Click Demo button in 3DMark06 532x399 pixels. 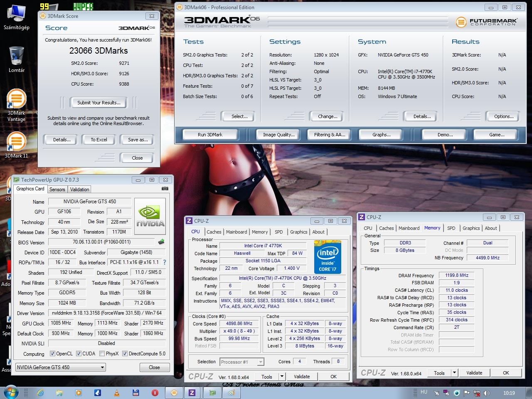445,135
